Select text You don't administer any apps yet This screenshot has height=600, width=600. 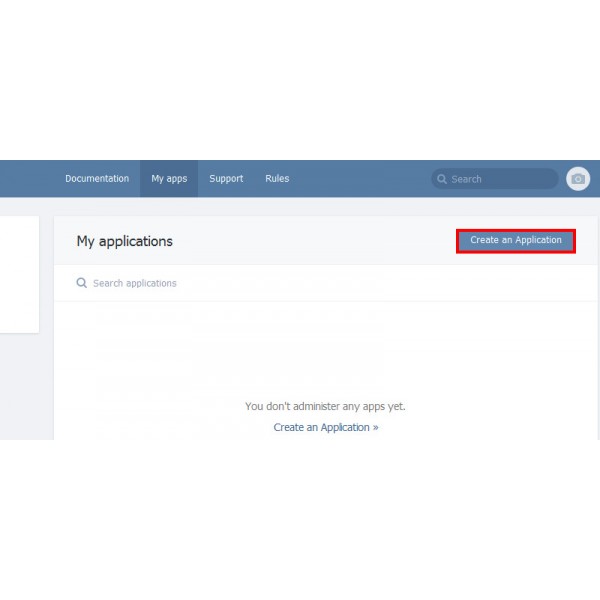coord(325,406)
